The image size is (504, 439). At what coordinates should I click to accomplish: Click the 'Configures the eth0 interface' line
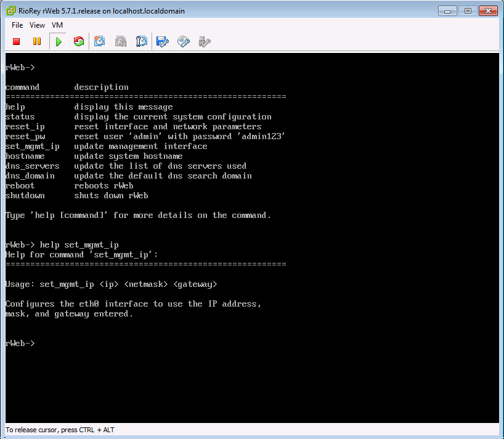(133, 304)
